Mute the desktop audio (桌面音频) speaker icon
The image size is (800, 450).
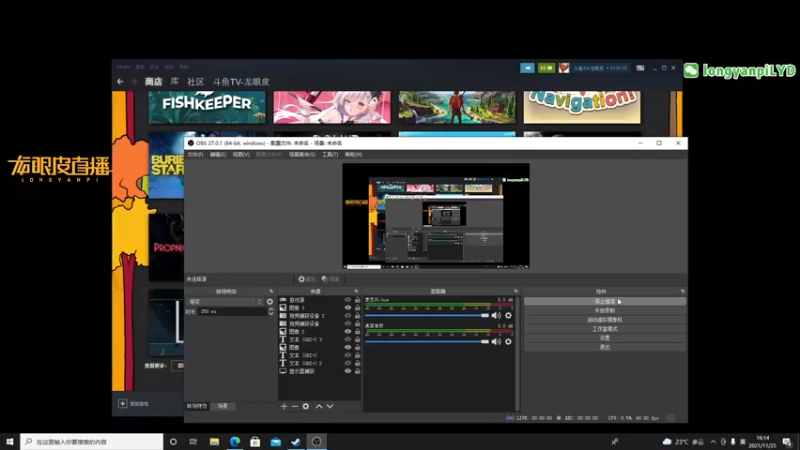pyautogui.click(x=496, y=341)
